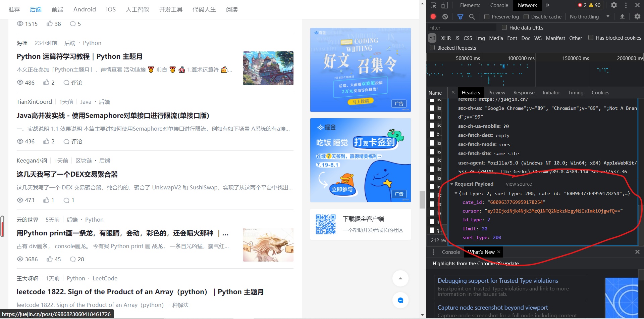Open the Preview tab of the request
The height and width of the screenshot is (319, 644).
pyautogui.click(x=497, y=92)
